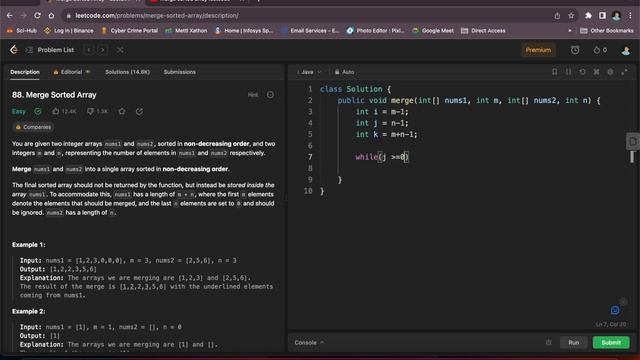Add problem to favorites with star icon
Viewport: 640px width, 360px height.
point(122,111)
